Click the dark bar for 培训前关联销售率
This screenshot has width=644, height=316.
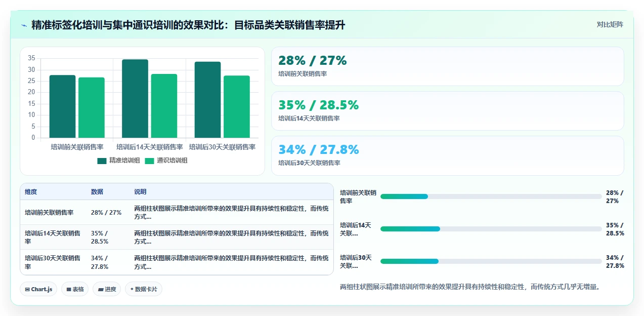(62, 106)
